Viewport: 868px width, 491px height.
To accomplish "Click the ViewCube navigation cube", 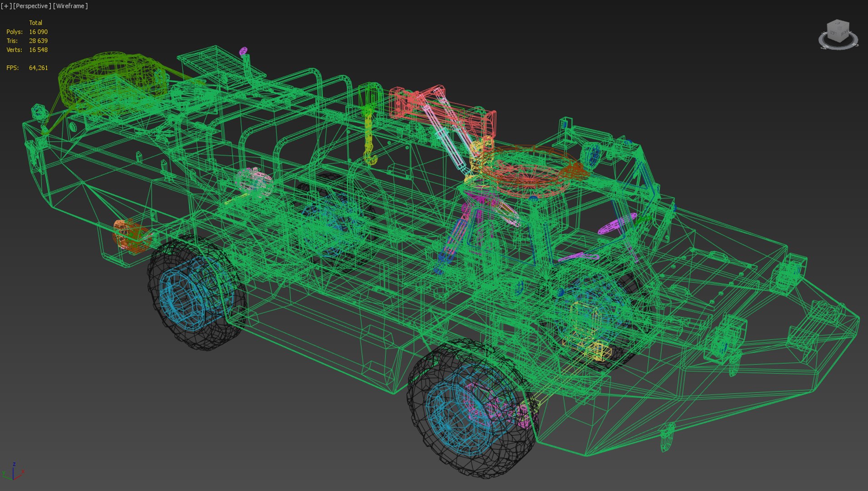I will click(x=838, y=31).
